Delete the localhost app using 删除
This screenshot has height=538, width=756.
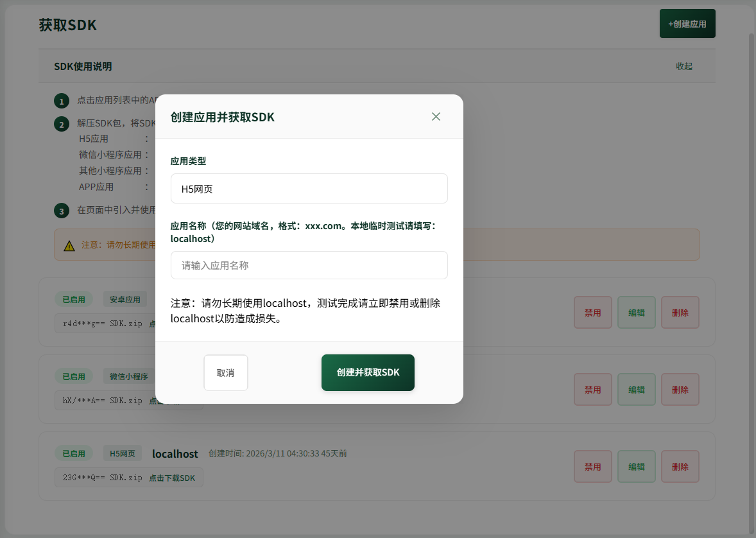coord(680,466)
